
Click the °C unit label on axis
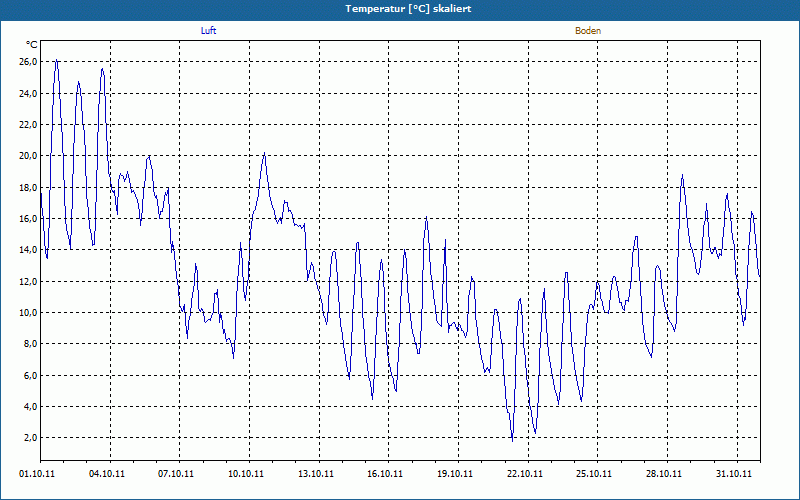(31, 45)
